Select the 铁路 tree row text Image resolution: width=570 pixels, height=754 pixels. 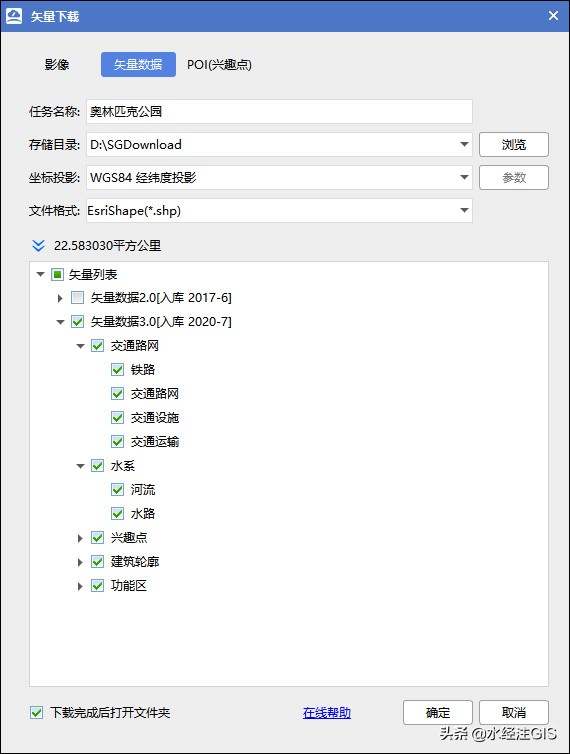[x=143, y=370]
